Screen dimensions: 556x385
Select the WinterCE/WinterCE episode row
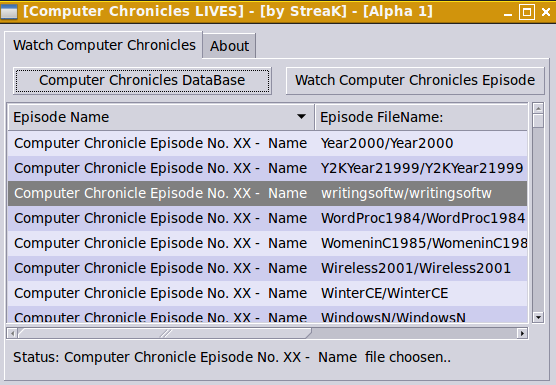[x=267, y=293]
